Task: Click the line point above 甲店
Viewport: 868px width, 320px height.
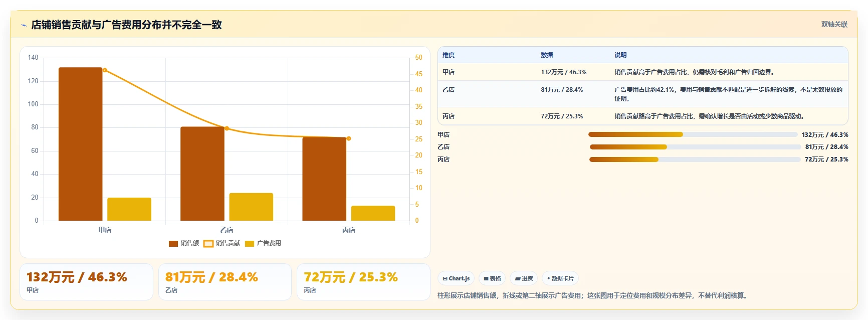Action: point(105,70)
